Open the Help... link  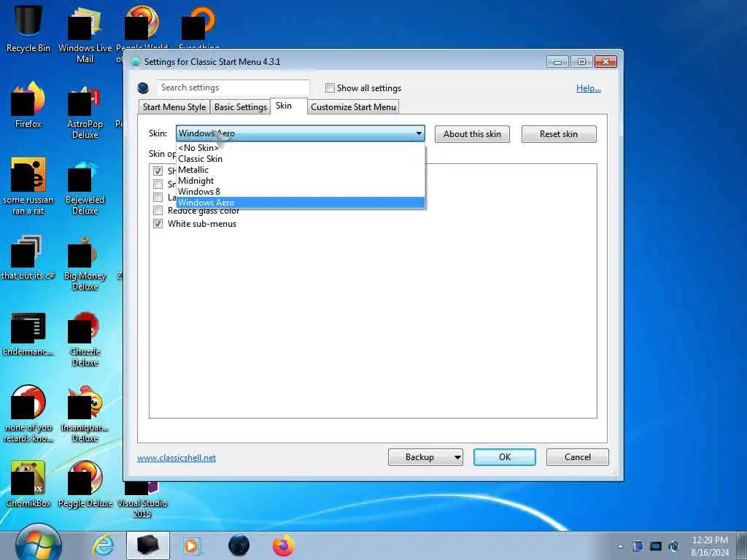589,88
